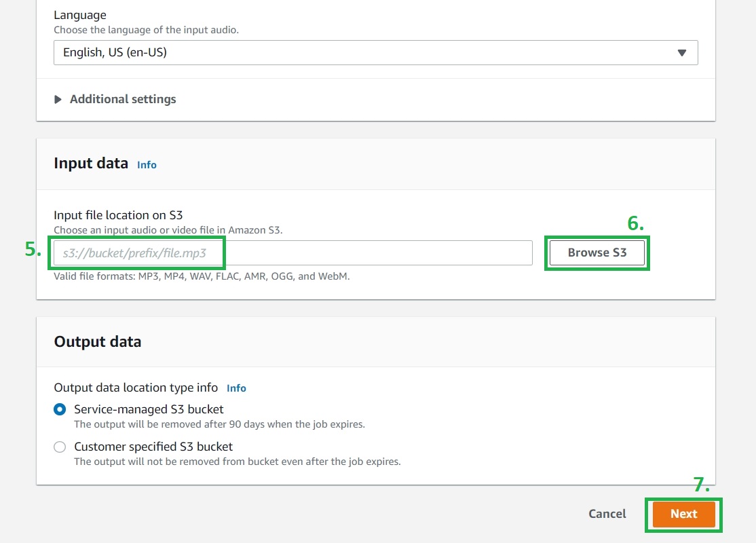This screenshot has width=756, height=543.
Task: Click the Input data section heading
Action: coord(91,164)
